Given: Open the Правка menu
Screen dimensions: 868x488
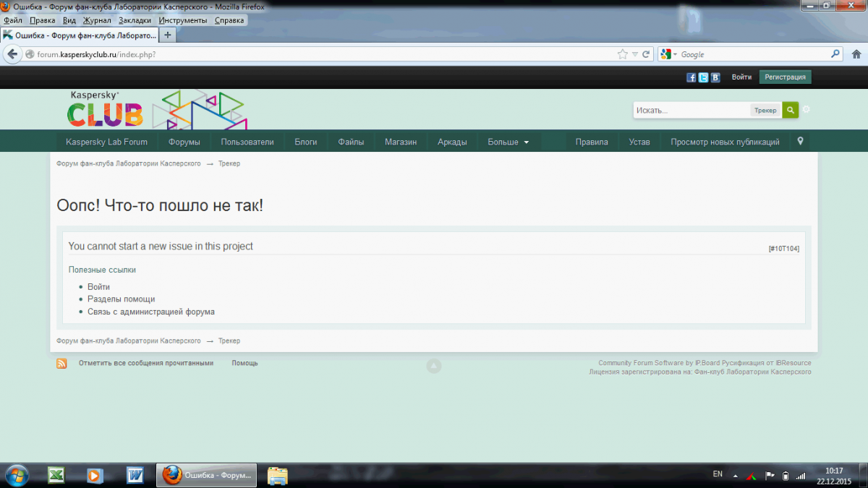Looking at the screenshot, I should pos(43,20).
